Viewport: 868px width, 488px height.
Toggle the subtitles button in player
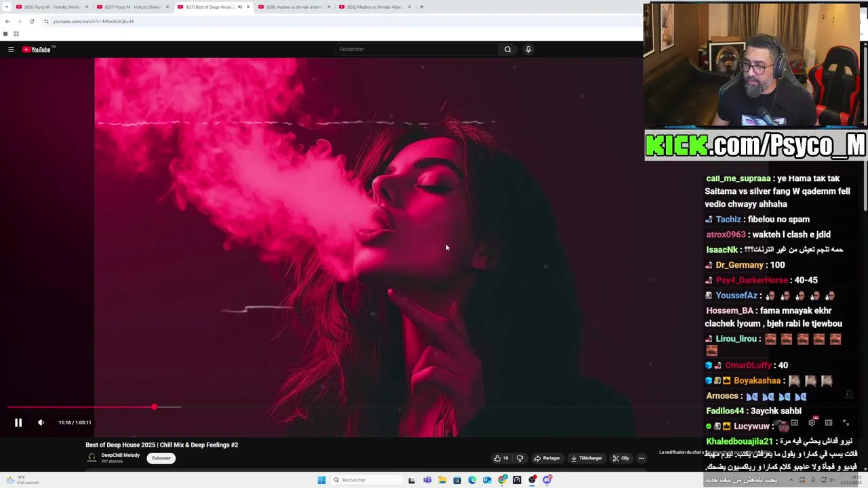coord(794,422)
